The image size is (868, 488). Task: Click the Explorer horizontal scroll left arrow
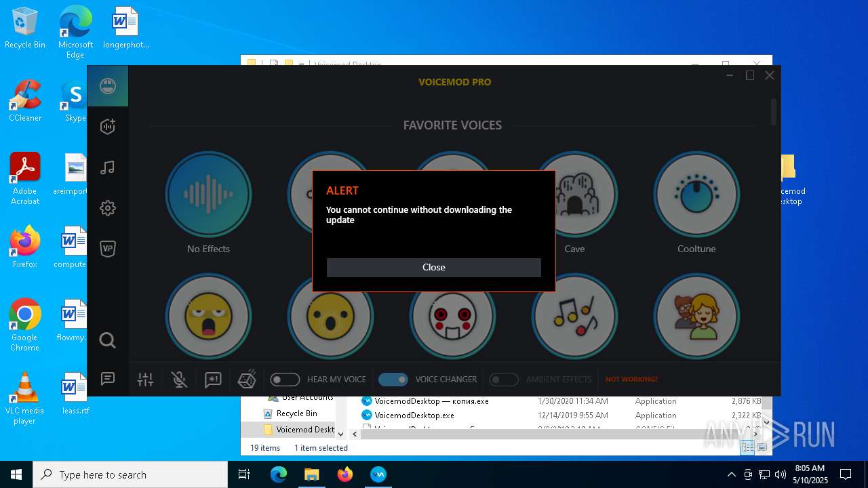[x=353, y=434]
